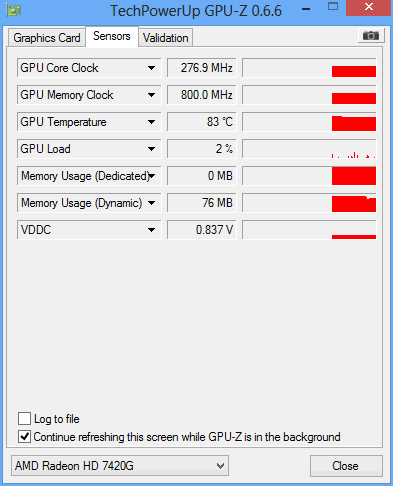The width and height of the screenshot is (393, 486).
Task: Uncheck Continue refreshing in background option
Action: (24, 437)
